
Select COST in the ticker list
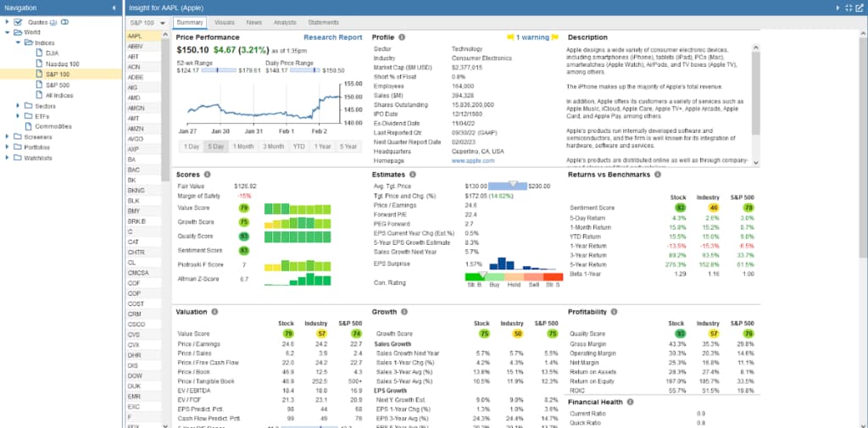143,303
